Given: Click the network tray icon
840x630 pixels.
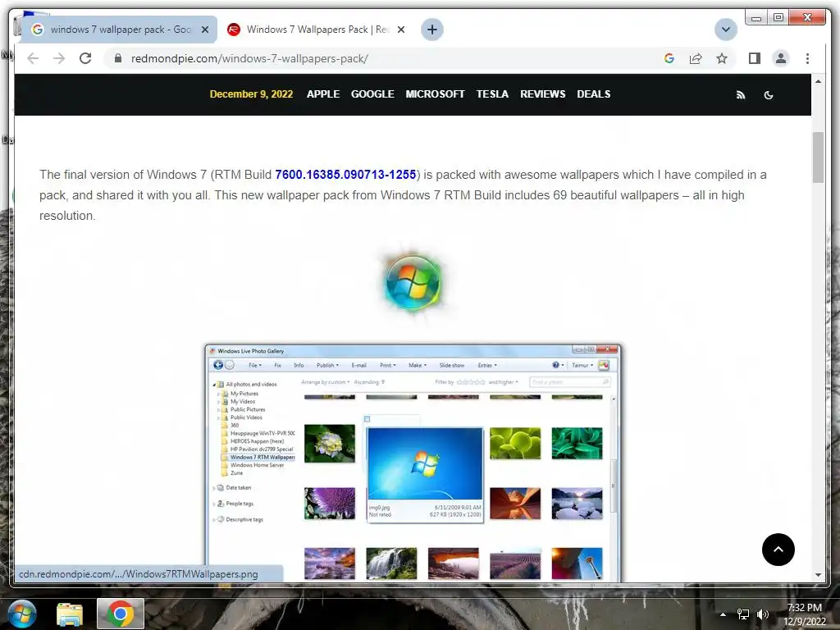Looking at the screenshot, I should tap(743, 614).
